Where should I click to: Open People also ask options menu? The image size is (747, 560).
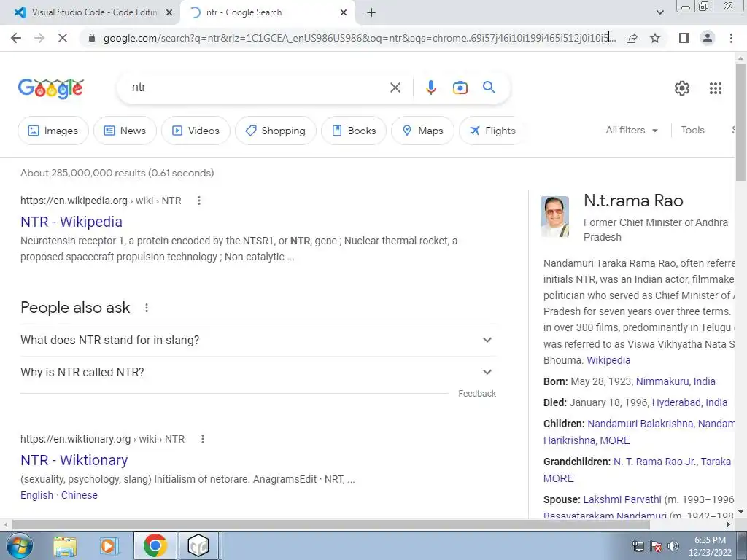(x=147, y=308)
